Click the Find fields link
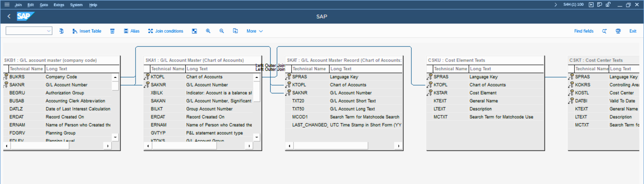Screen dimensions: 644x184 coord(583,31)
